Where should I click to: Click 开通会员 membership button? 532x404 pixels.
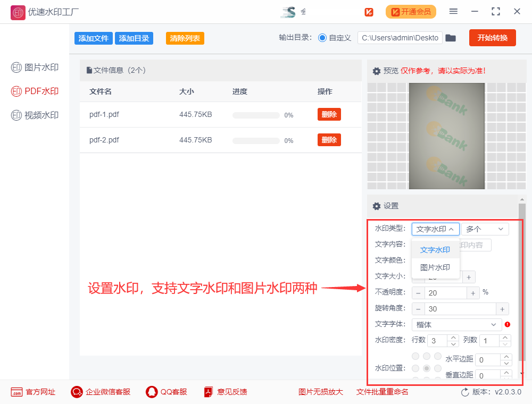[411, 12]
